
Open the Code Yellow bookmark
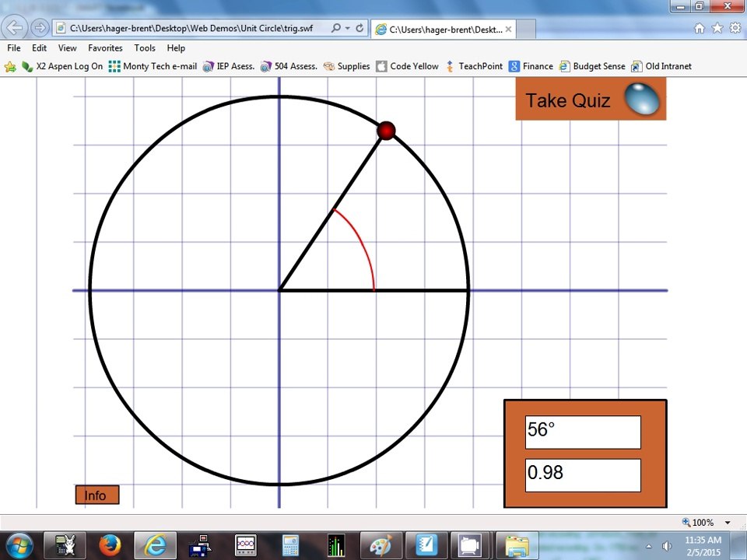(x=407, y=67)
